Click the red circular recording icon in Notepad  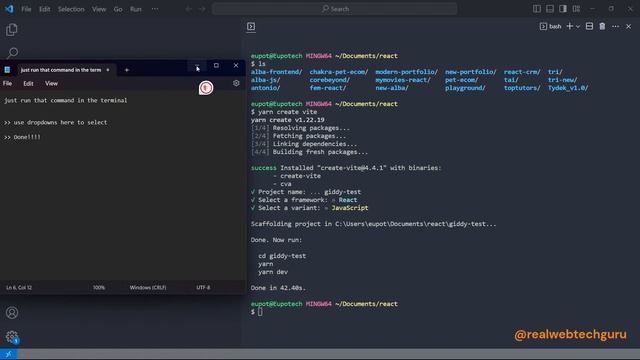(206, 88)
